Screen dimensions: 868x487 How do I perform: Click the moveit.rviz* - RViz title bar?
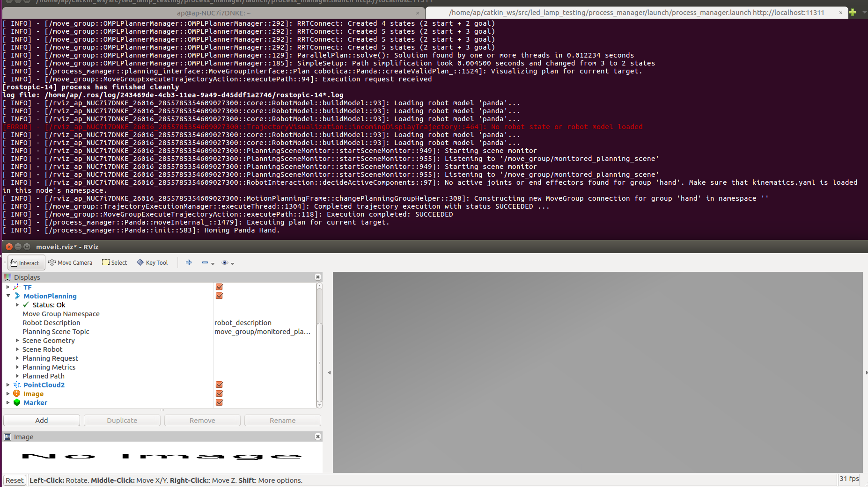[434, 247]
